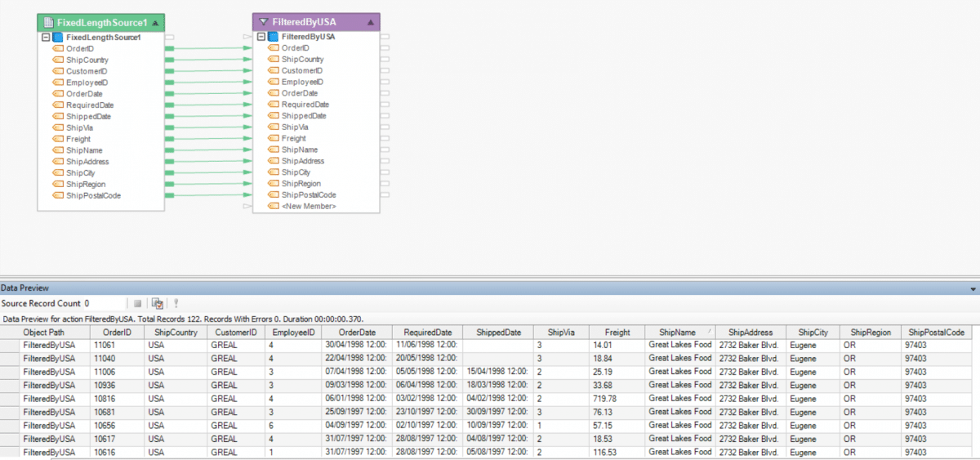Click the stop button in Data Preview toolbar
Viewport: 980px width, 460px height.
click(138, 303)
